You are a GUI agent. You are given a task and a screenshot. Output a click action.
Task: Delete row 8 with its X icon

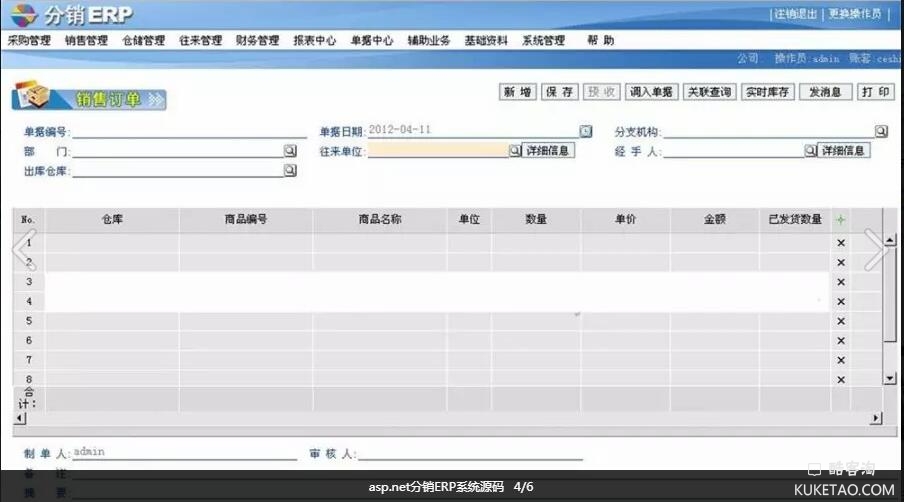[841, 380]
